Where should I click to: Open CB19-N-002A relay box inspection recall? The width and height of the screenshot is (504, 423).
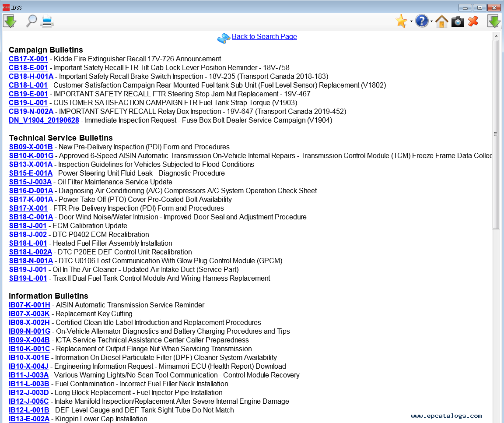[x=31, y=111]
